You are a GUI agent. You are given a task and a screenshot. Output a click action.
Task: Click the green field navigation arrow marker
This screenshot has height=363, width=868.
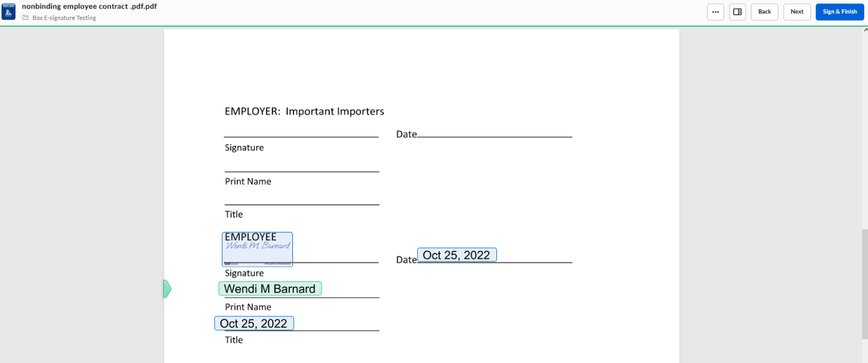[x=167, y=289]
